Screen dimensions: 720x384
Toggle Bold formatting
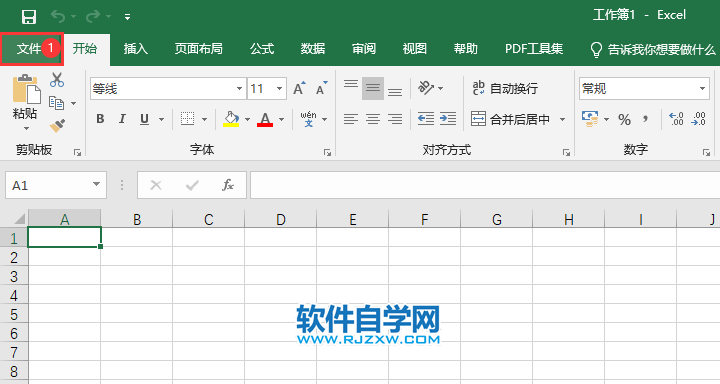[x=100, y=119]
